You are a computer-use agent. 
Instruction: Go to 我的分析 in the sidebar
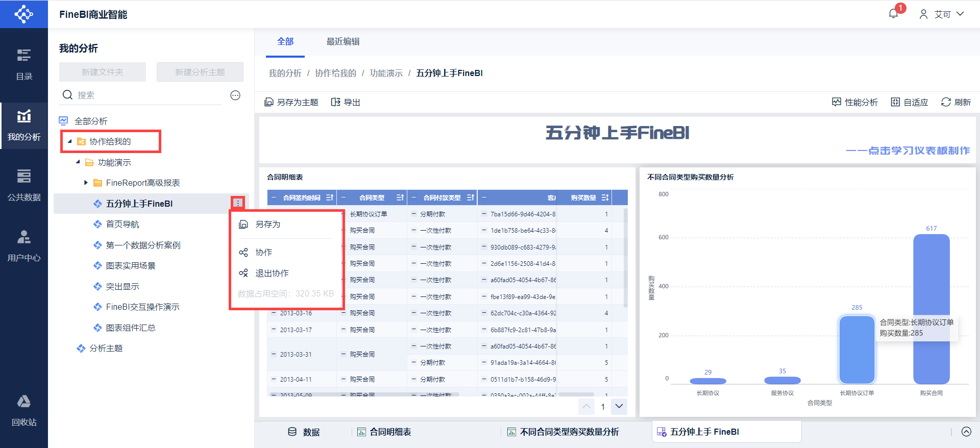point(24,126)
